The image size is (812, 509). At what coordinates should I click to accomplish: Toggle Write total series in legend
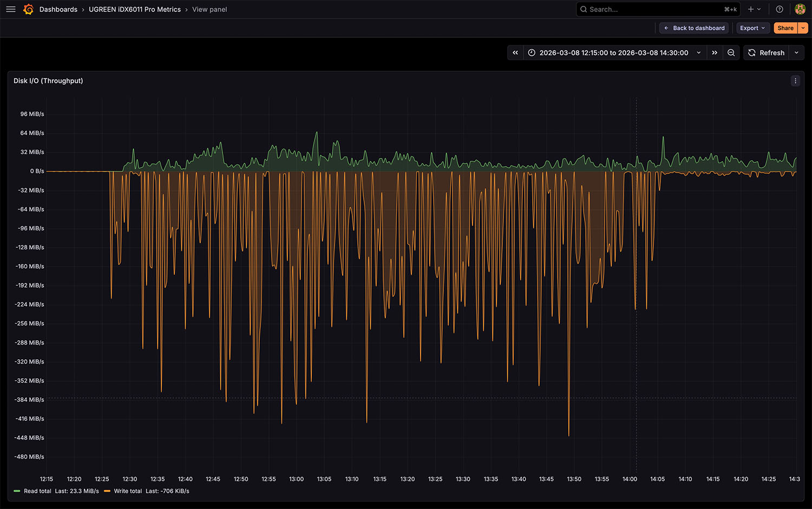tap(128, 491)
